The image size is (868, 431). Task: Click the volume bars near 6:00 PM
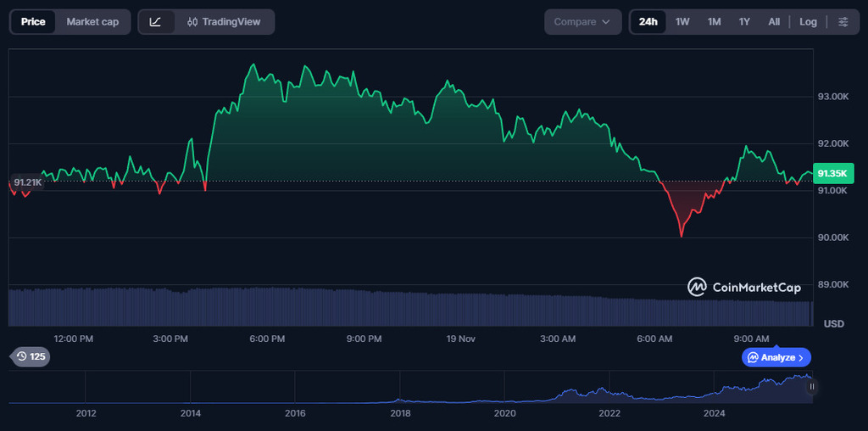[x=267, y=306]
